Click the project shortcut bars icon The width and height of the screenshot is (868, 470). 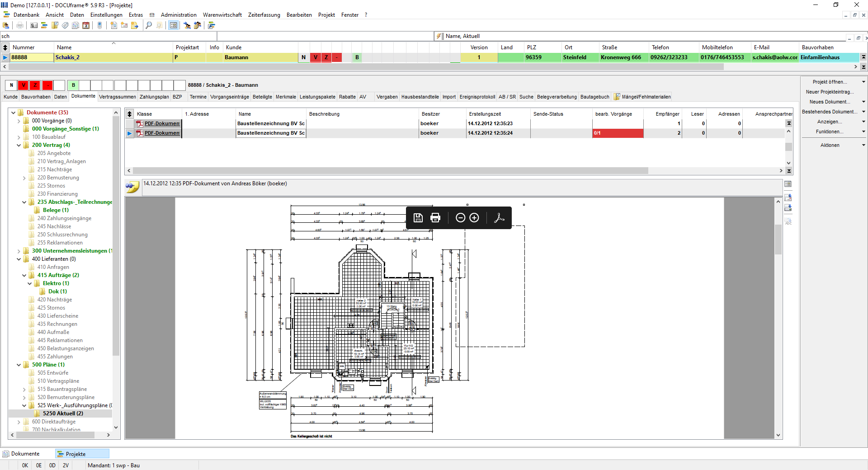coord(212,25)
